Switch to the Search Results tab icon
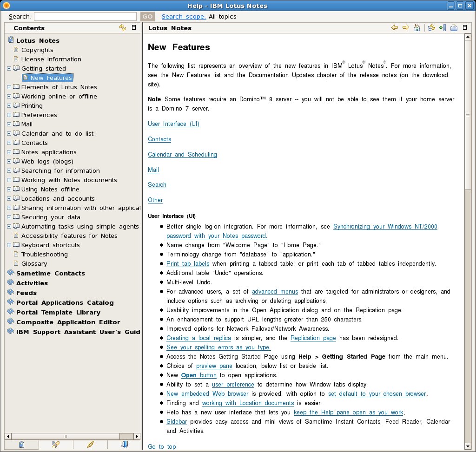Screen dimensions: 476x452 click(x=56, y=445)
